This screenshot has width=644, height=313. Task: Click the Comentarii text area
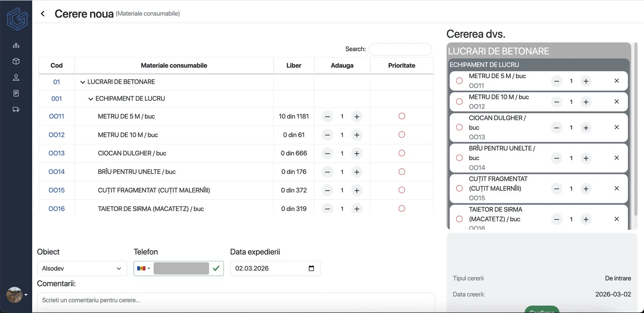(x=236, y=303)
